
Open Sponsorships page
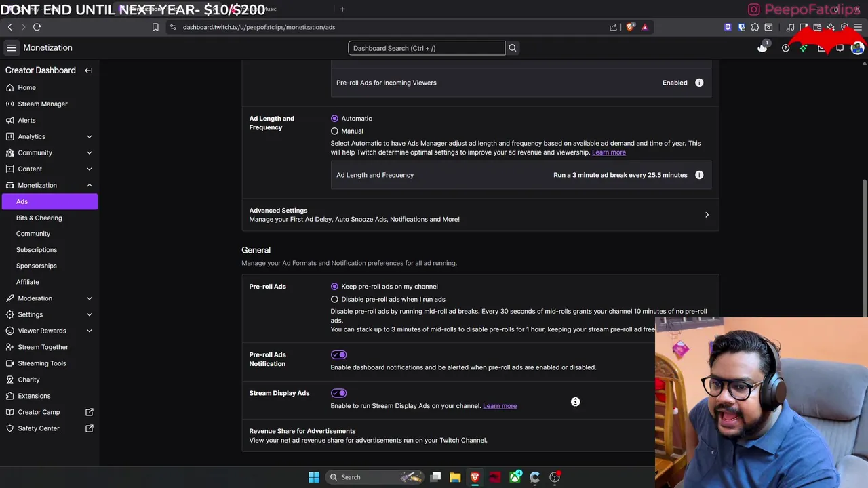[37, 266]
